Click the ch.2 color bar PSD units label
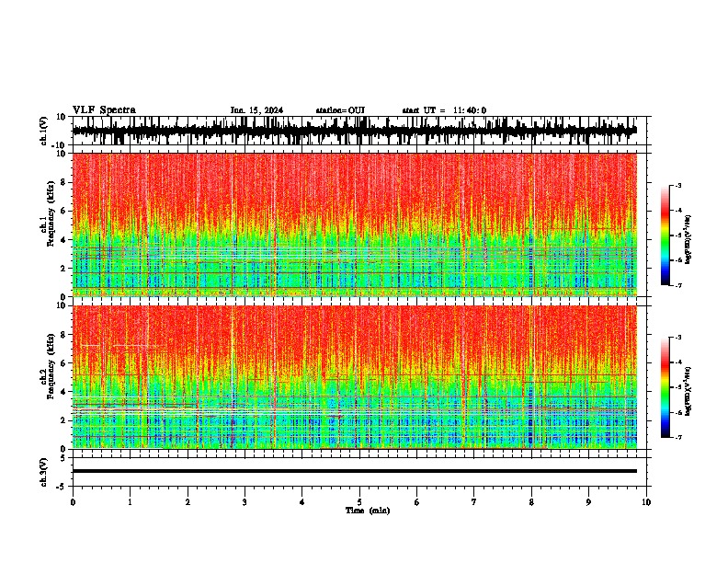 tap(688, 391)
